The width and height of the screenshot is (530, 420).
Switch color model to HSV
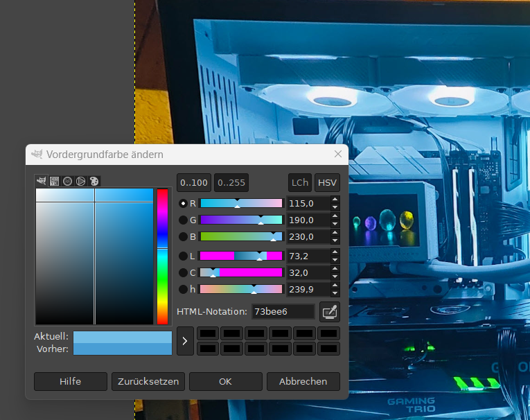(x=327, y=183)
